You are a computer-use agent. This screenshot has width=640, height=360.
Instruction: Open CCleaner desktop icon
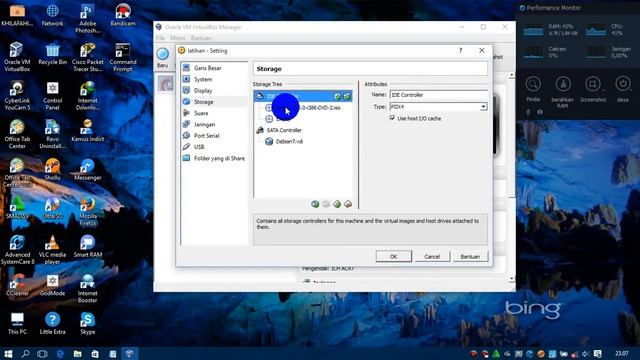point(17,284)
